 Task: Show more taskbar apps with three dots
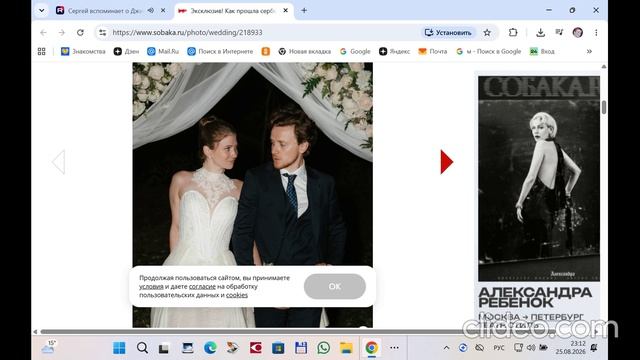[394, 348]
